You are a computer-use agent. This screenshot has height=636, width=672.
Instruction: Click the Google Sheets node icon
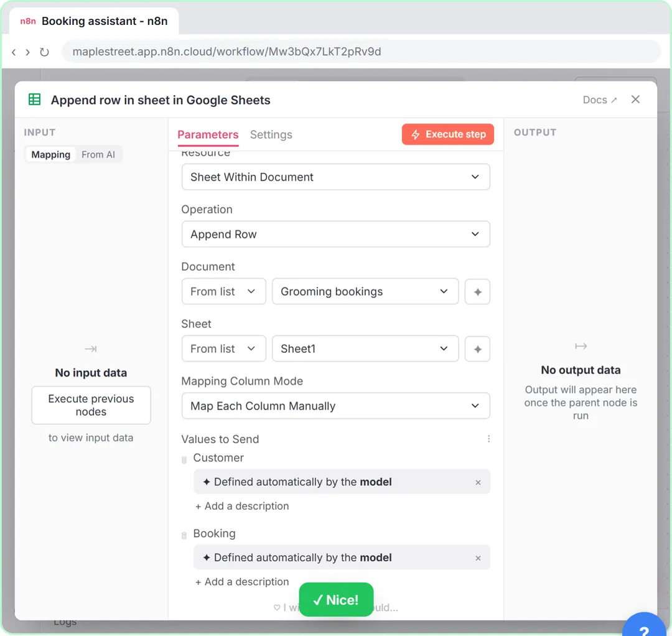click(34, 100)
